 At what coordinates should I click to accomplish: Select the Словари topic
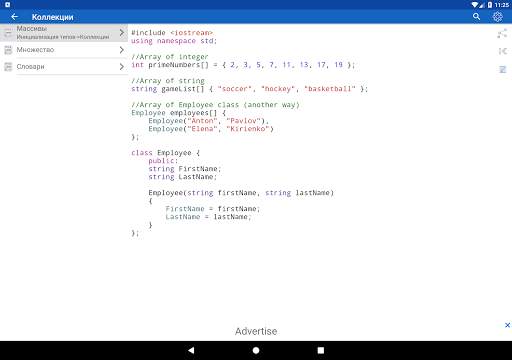click(x=64, y=67)
